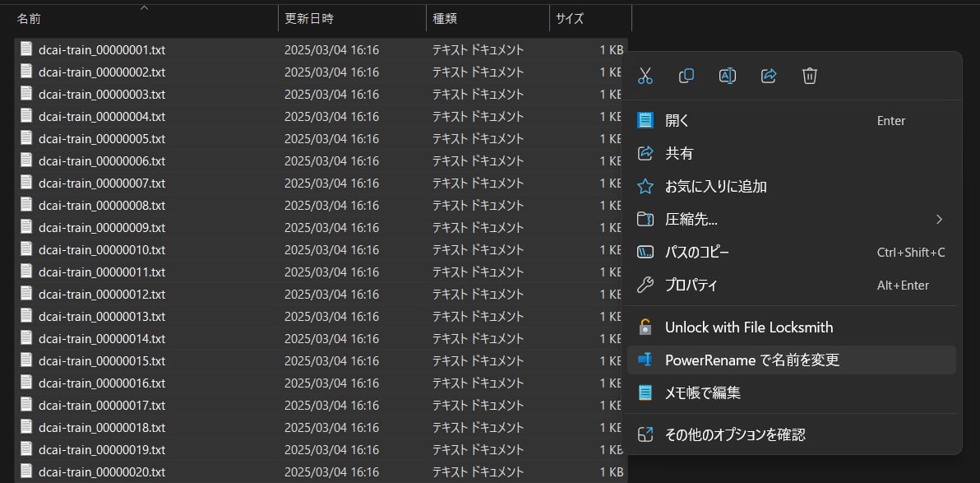Click テキスト ドキュメント type of dcai-train_00000018.txt
This screenshot has width=980, height=483.
point(478,427)
